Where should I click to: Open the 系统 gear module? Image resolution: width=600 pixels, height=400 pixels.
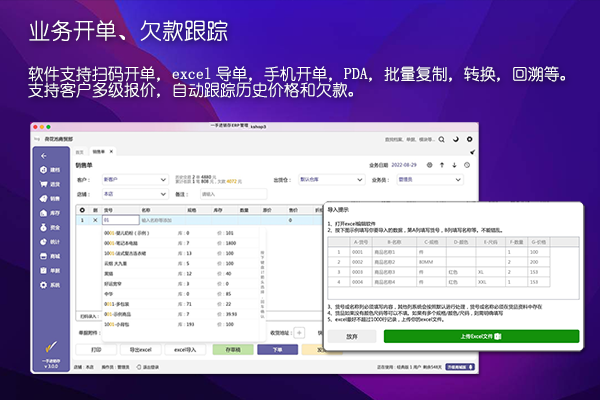click(50, 285)
